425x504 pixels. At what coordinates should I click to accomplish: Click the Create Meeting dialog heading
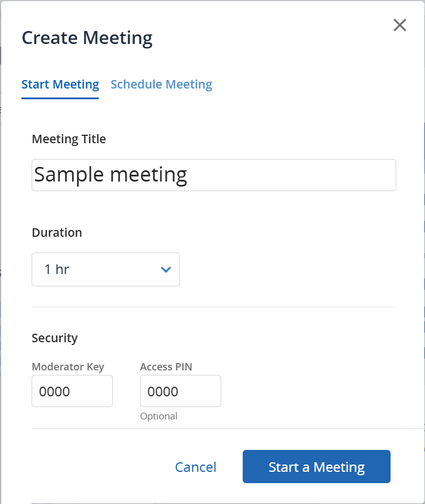pos(87,38)
